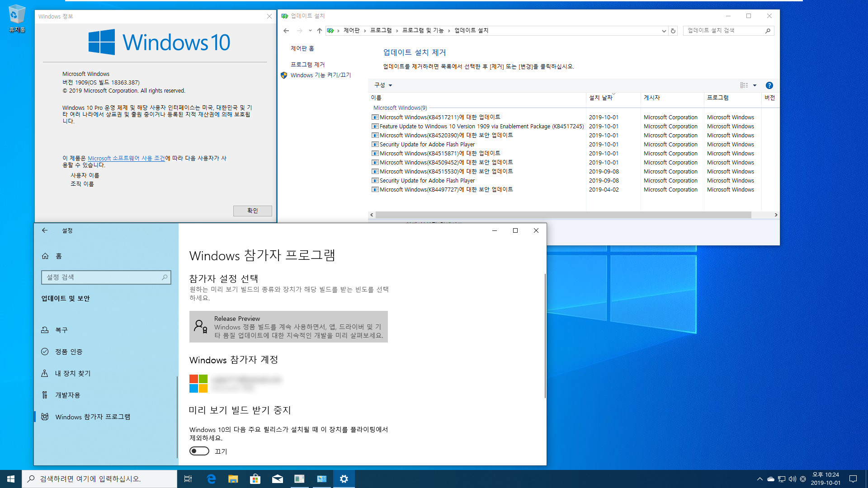Open Action Center notification icon
This screenshot has height=488, width=868.
click(853, 479)
